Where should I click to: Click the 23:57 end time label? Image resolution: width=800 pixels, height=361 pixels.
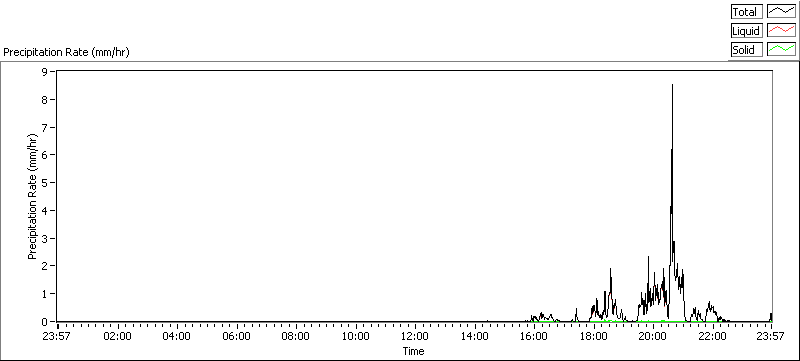(771, 337)
